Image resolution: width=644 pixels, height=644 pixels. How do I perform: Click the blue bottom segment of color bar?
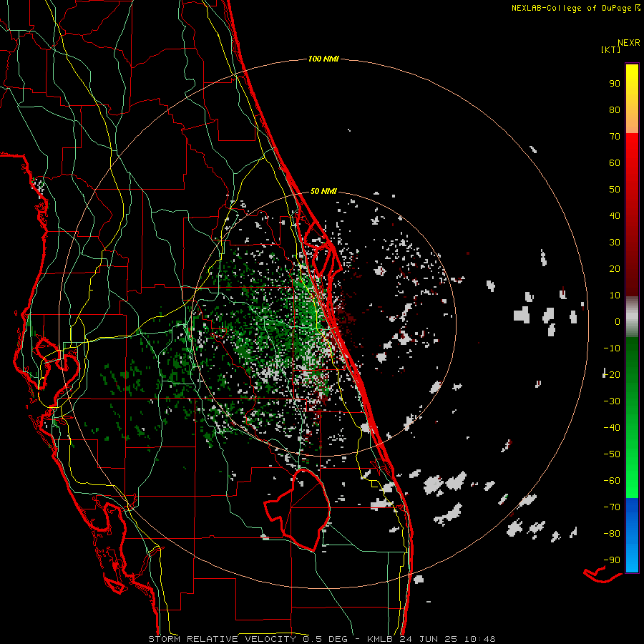632,535
